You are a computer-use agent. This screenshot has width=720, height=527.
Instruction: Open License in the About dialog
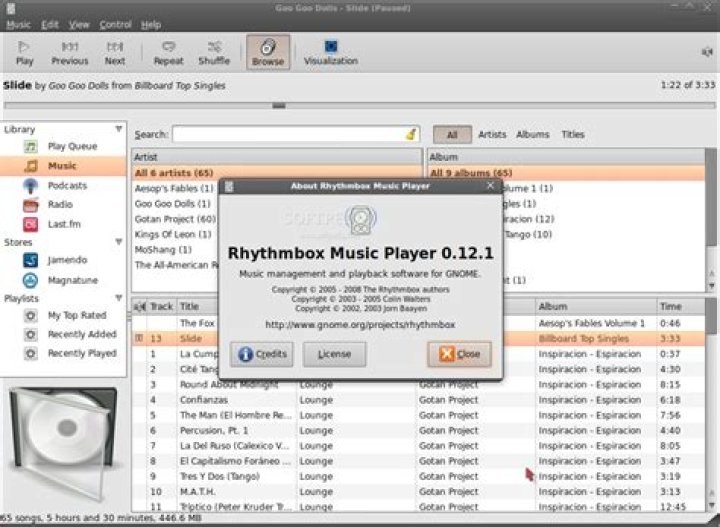(334, 354)
